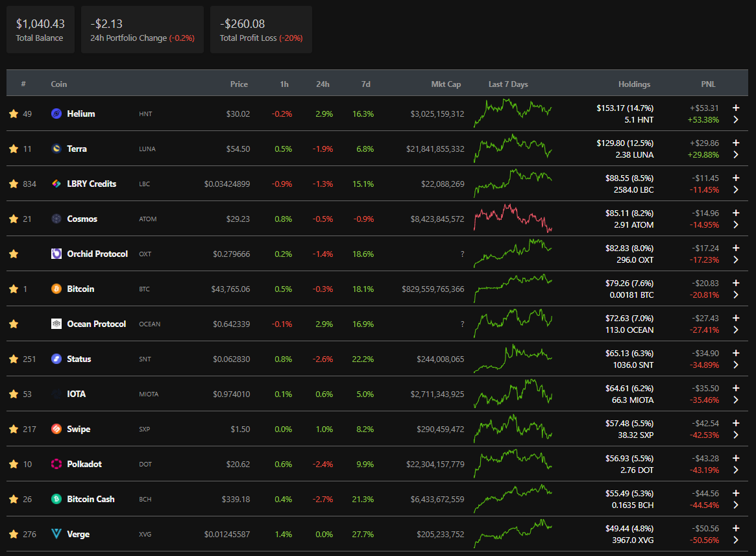The width and height of the screenshot is (756, 556).
Task: Open the Cosmos red 7-day sparkline chart
Action: pos(513,219)
